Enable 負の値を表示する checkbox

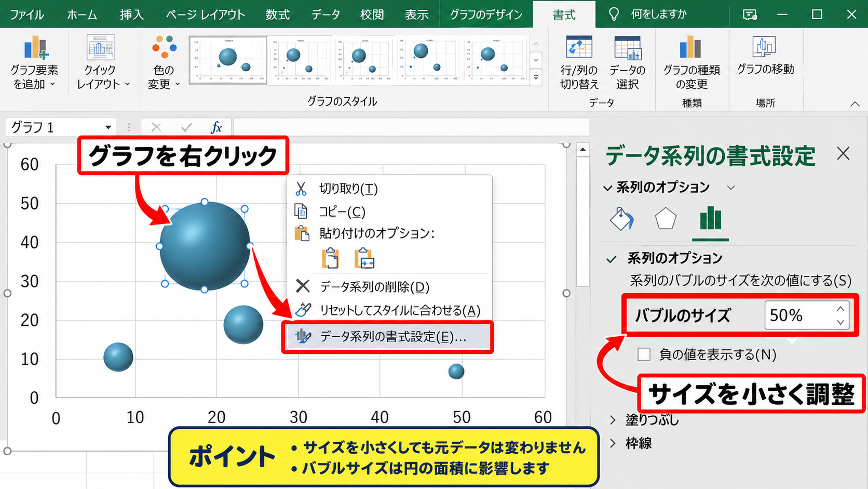[644, 354]
